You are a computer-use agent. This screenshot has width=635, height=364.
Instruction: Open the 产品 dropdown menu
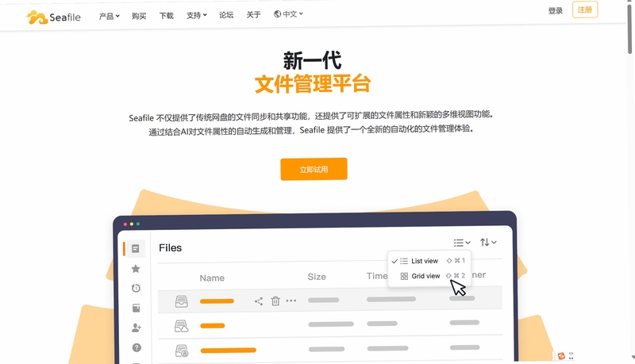[x=109, y=16]
